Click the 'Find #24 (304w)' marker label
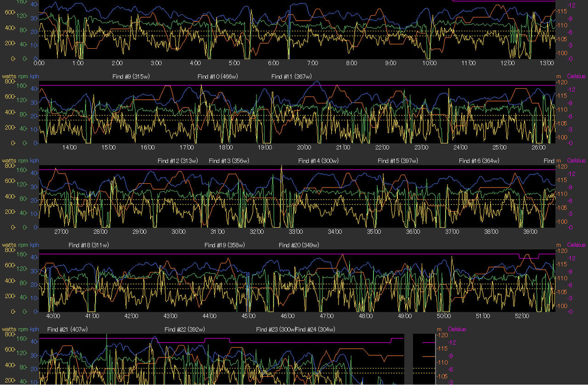The height and width of the screenshot is (385, 588). pos(315,329)
